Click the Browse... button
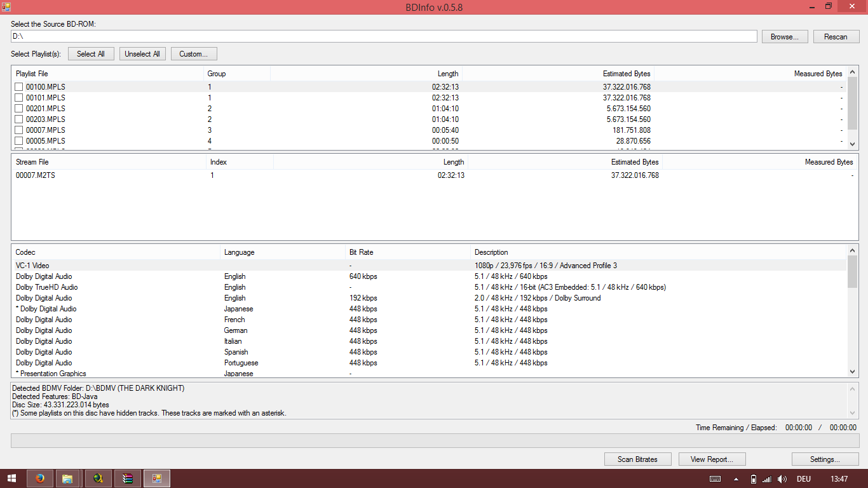Screen dimensions: 868x488 click(x=785, y=37)
